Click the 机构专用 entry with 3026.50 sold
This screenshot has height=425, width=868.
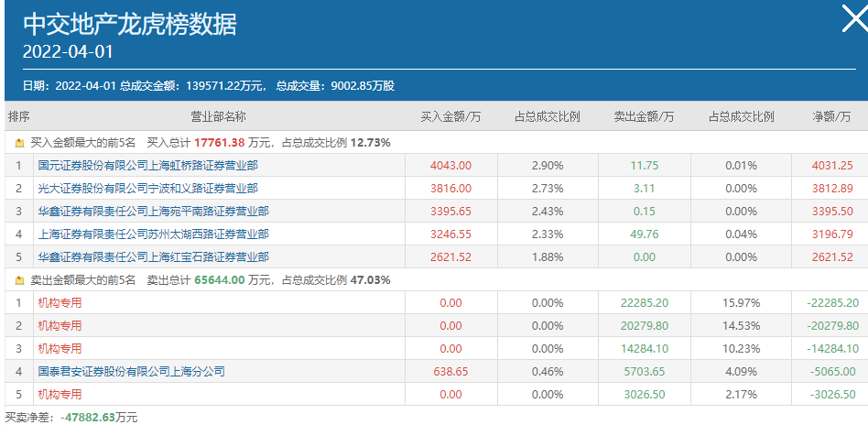coord(60,395)
